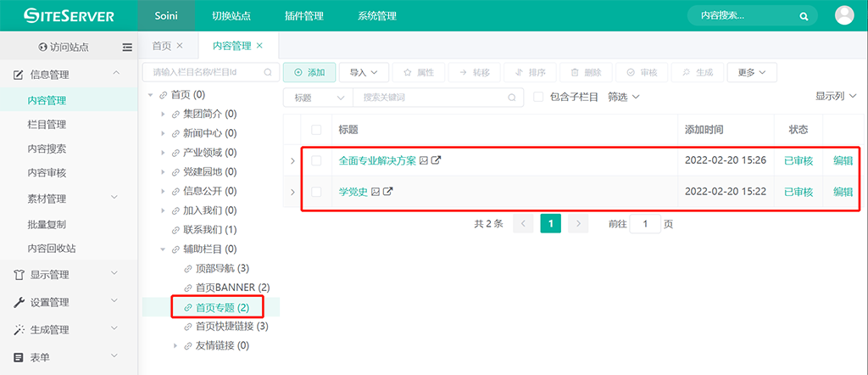Toggle the select-all checkbox in table header
868x375 pixels.
coord(316,130)
